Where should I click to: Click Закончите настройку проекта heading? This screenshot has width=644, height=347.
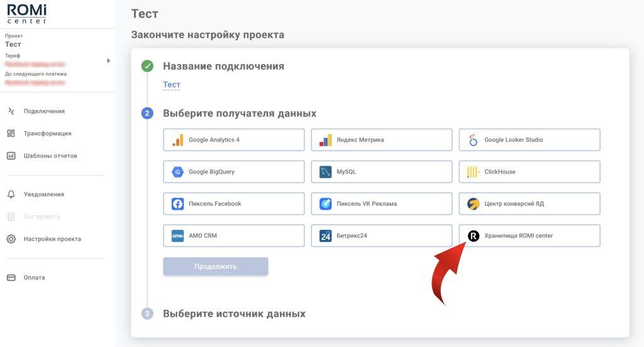208,35
